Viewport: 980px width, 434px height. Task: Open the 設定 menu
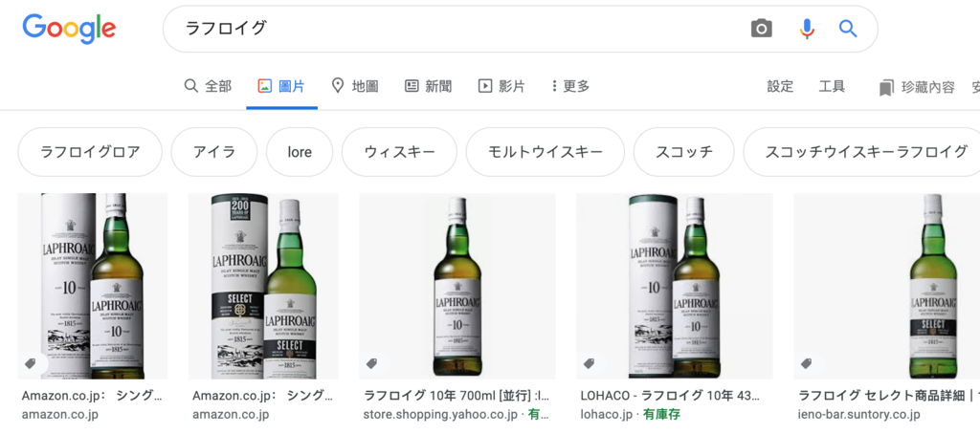coord(780,86)
